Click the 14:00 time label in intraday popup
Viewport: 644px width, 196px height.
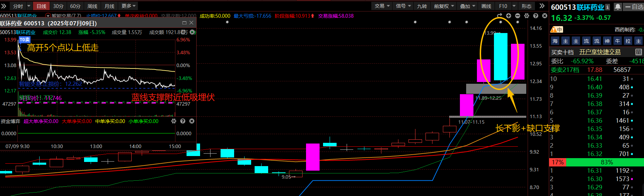(x=135, y=146)
